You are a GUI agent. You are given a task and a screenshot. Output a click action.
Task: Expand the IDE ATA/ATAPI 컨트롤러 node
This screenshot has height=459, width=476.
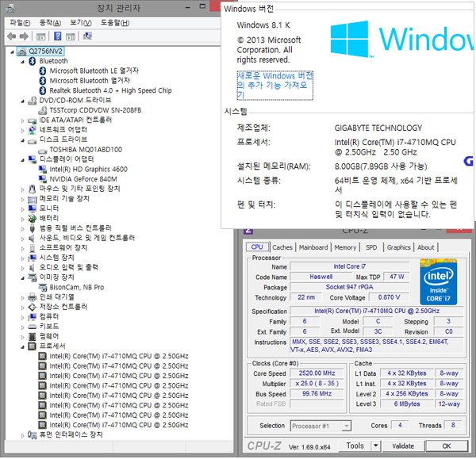tap(23, 120)
